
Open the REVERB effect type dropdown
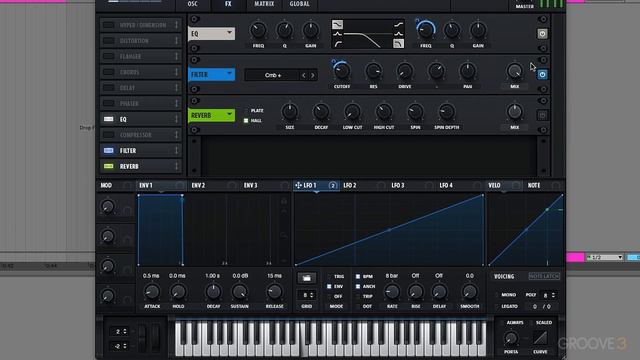click(x=211, y=116)
